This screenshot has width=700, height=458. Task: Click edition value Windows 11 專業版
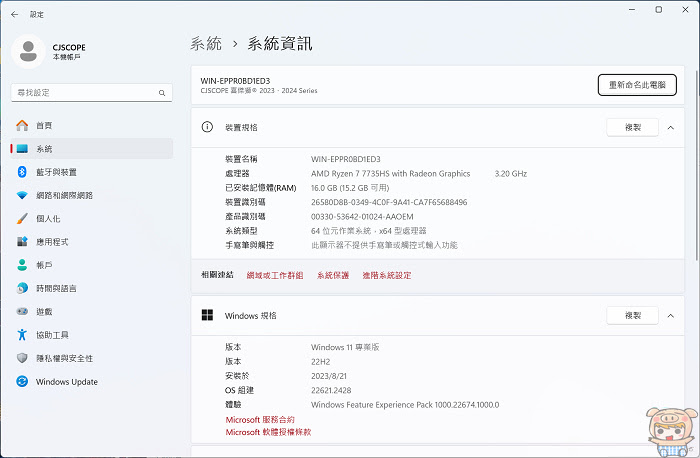coord(345,347)
